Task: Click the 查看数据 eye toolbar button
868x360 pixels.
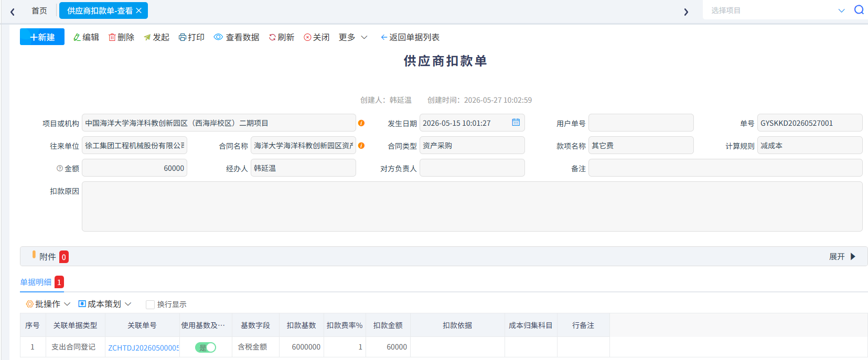Action: [237, 37]
